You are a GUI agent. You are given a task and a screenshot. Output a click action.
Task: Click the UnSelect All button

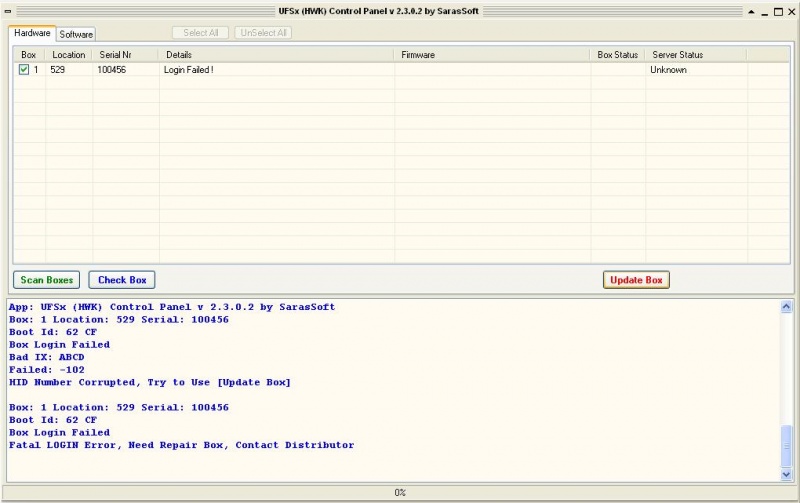263,33
